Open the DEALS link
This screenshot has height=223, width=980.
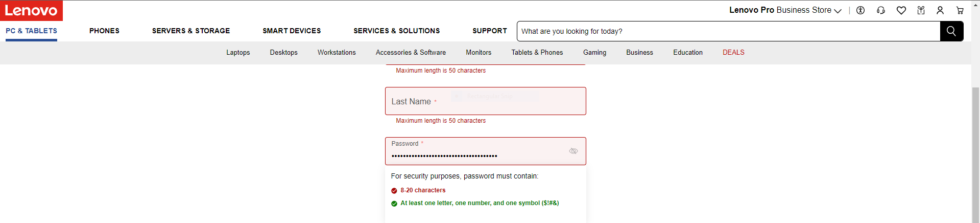(733, 52)
